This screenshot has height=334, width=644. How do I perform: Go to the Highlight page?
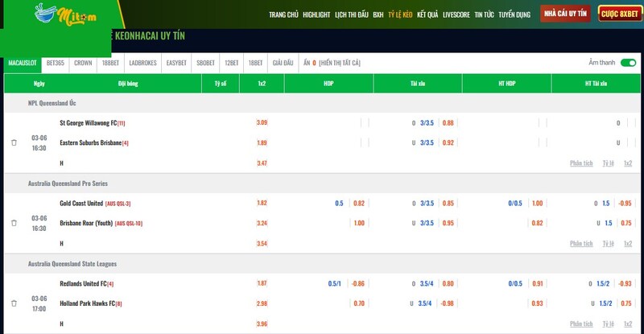coord(316,14)
